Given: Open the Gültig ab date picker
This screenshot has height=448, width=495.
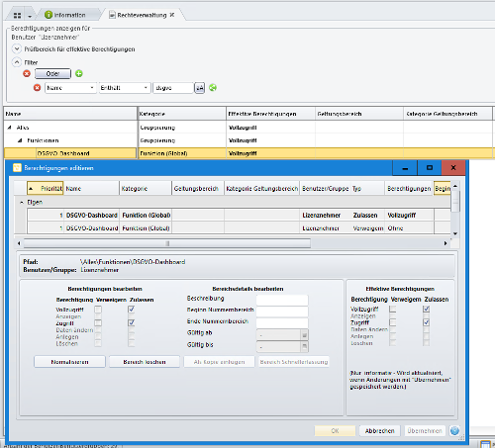Looking at the screenshot, I should point(304,335).
